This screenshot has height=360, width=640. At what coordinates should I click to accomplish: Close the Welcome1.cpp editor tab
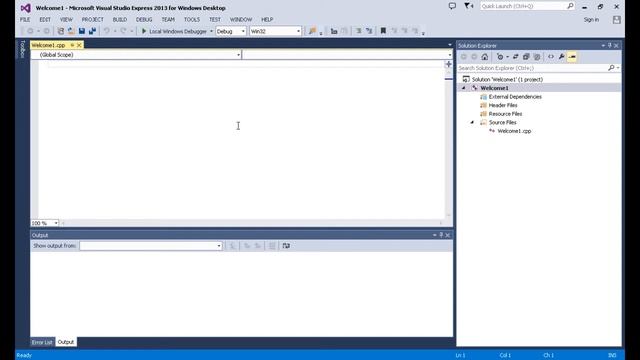(79, 45)
